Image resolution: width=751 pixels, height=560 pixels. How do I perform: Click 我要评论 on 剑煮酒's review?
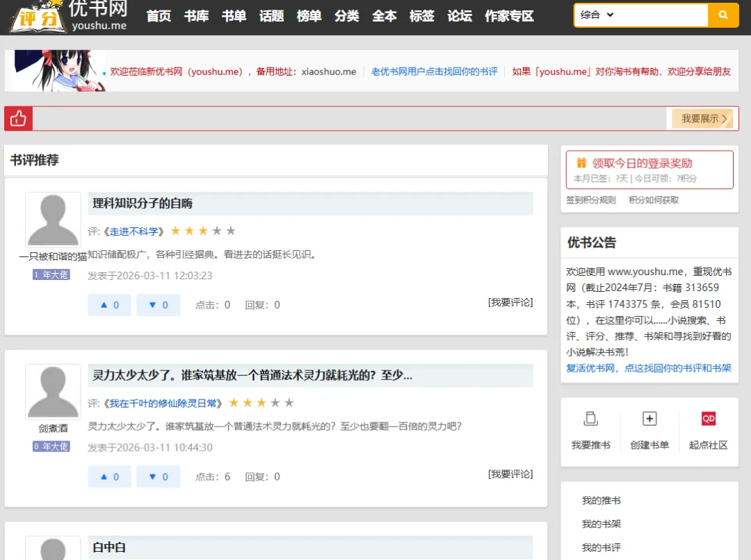click(x=510, y=475)
